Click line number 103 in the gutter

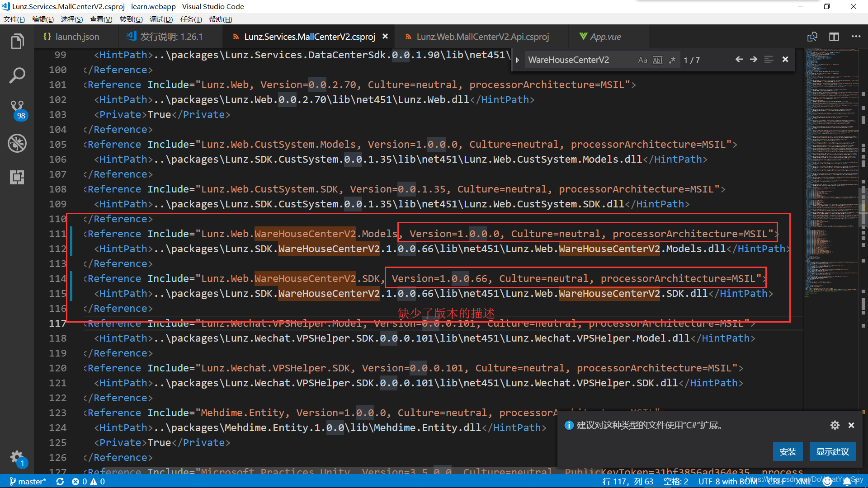57,115
